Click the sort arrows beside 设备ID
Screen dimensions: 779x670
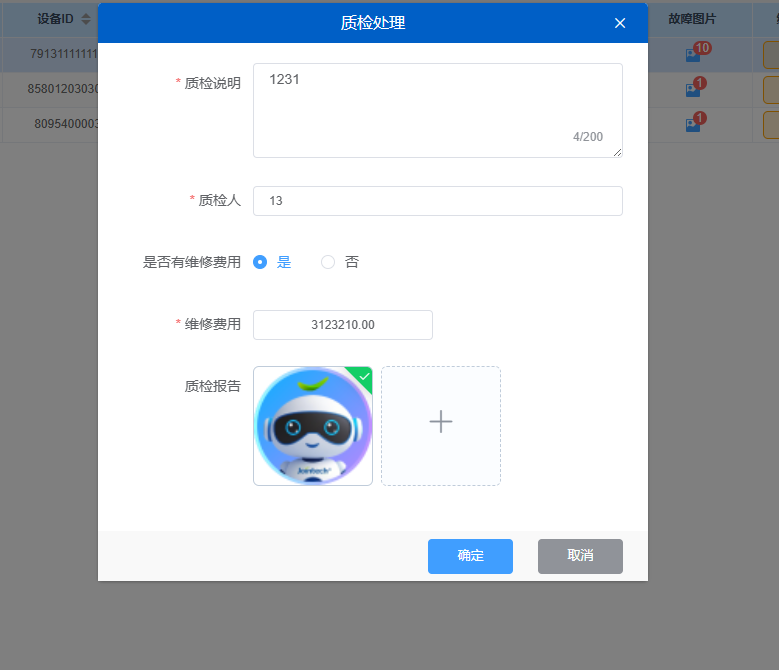[x=86, y=19]
